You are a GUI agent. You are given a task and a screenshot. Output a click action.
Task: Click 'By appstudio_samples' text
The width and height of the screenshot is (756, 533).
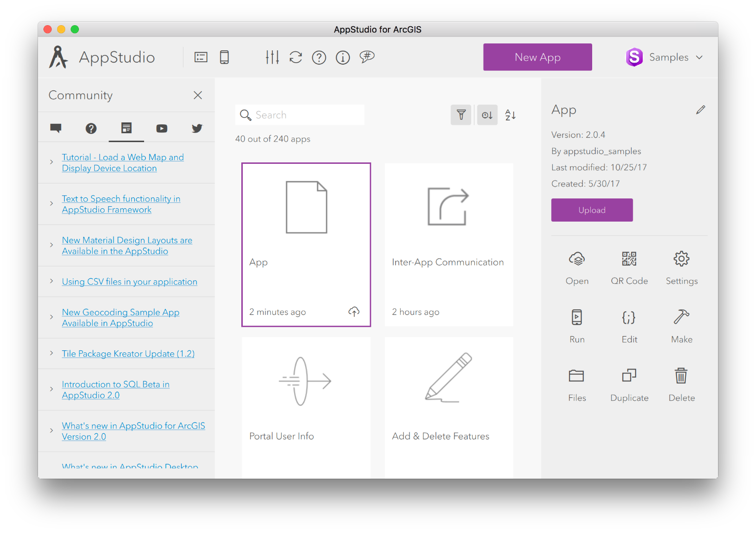[596, 152]
